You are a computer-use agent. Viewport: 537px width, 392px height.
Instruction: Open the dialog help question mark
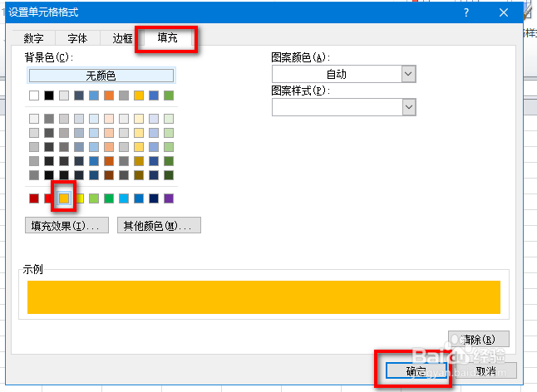[466, 12]
